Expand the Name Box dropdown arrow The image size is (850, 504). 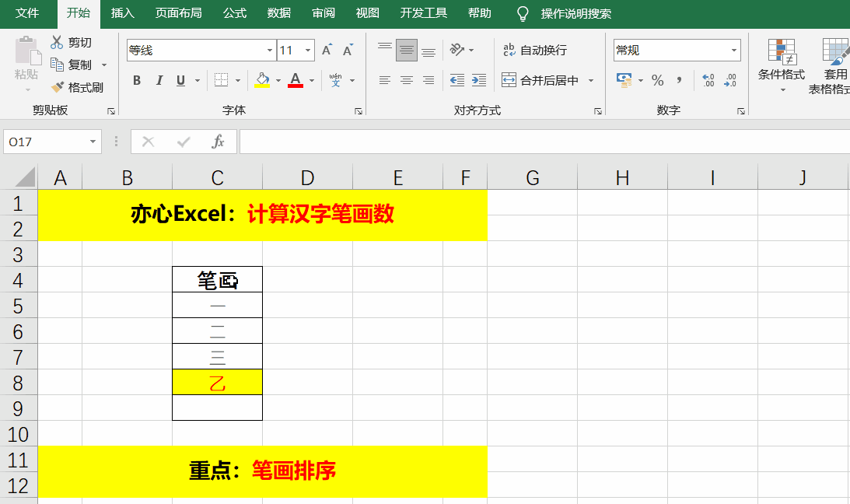(93, 142)
